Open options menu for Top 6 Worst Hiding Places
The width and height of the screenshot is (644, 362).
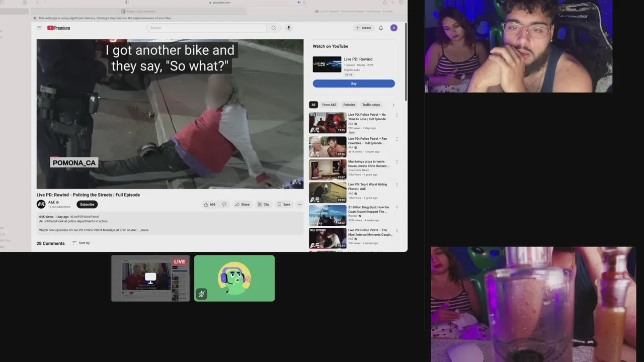click(397, 185)
